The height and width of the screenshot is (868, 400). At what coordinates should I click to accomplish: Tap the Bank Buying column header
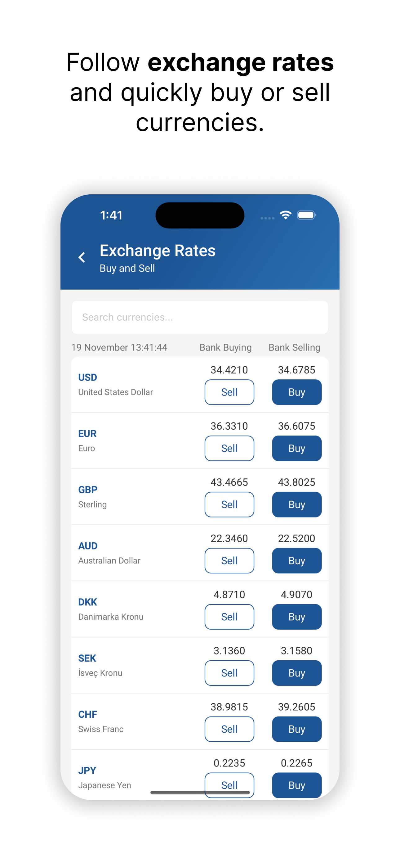pos(226,347)
